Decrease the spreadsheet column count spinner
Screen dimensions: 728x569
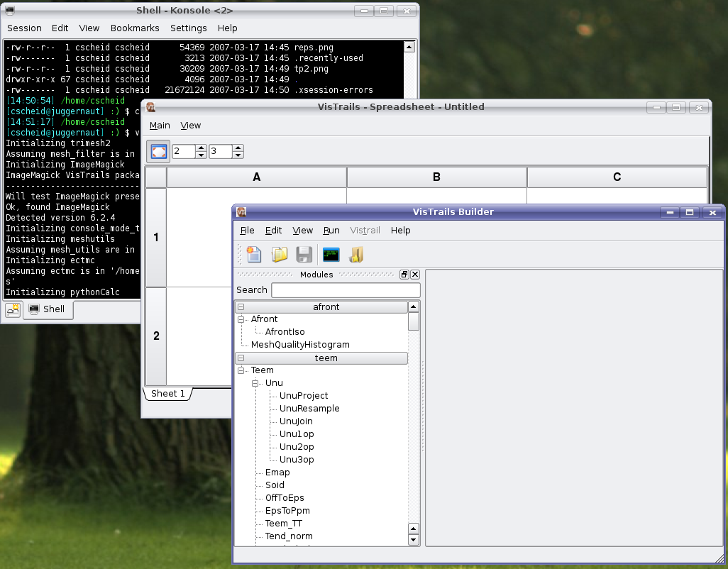coord(238,155)
